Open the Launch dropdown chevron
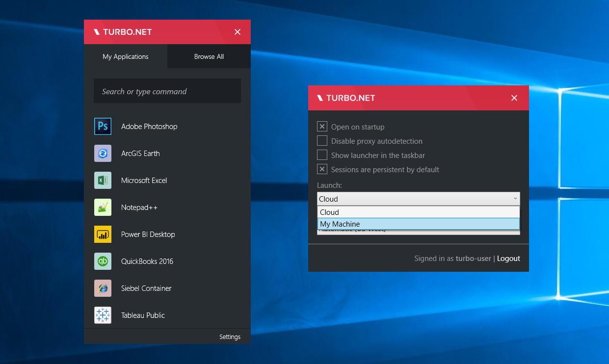The height and width of the screenshot is (364, 609). 515,199
